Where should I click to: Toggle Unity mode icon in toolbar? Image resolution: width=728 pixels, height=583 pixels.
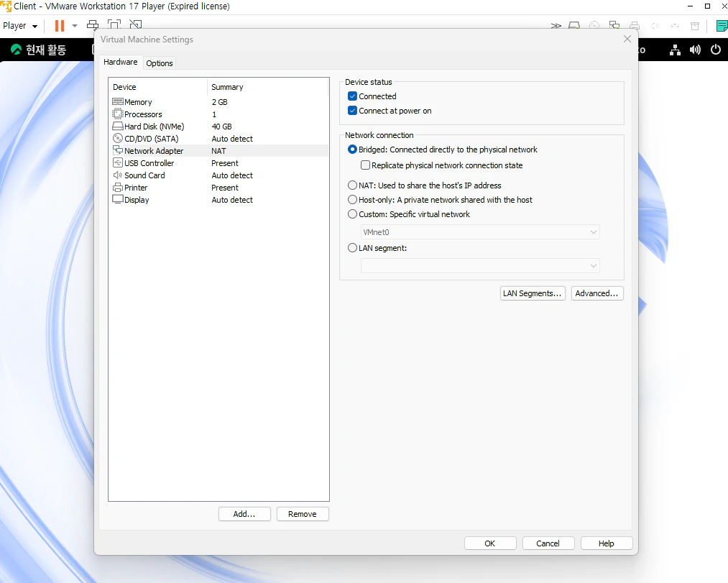[x=136, y=25]
